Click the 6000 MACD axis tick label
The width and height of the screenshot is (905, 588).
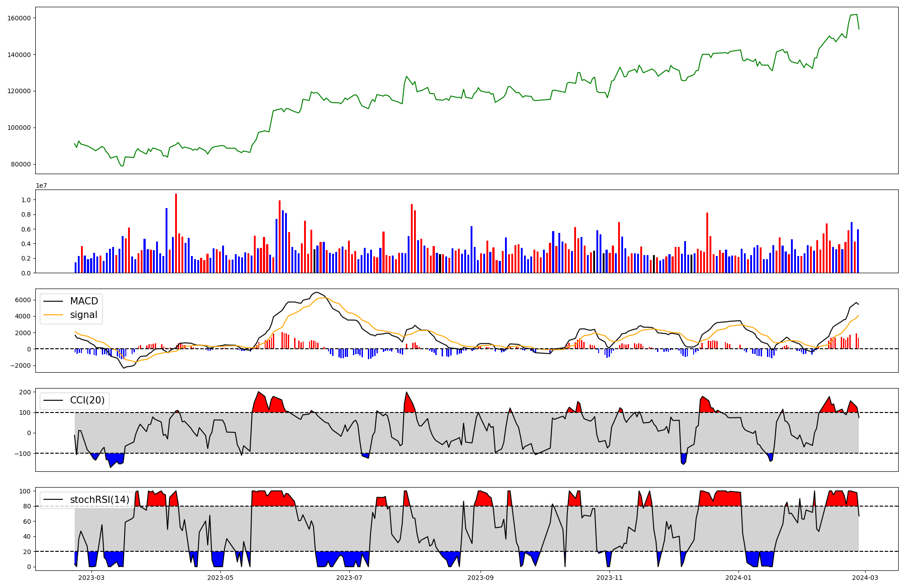point(23,300)
